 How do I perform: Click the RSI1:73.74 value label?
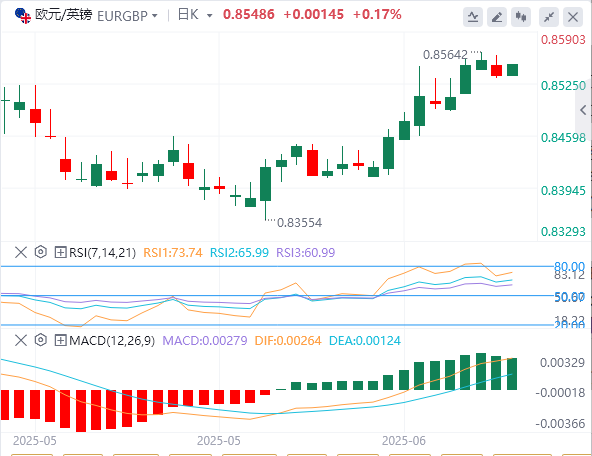point(173,253)
